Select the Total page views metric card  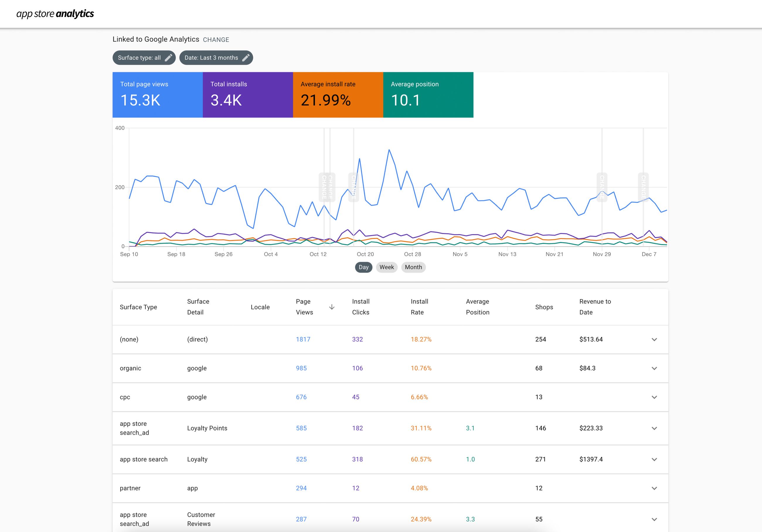[157, 95]
